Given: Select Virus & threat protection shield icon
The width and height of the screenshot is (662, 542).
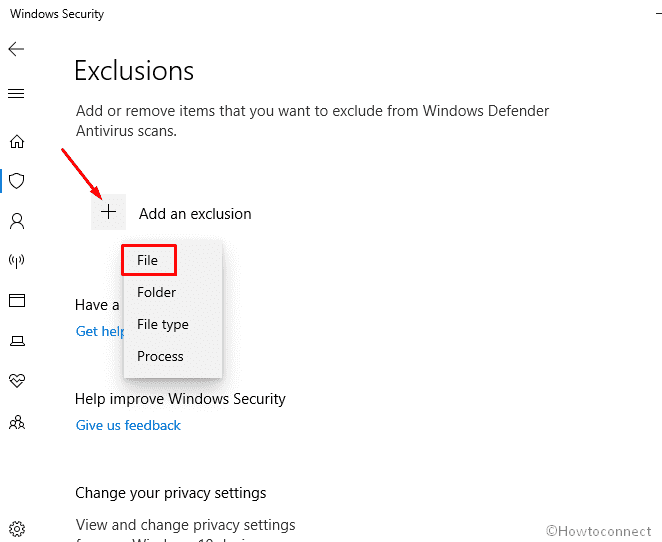Looking at the screenshot, I should (17, 181).
